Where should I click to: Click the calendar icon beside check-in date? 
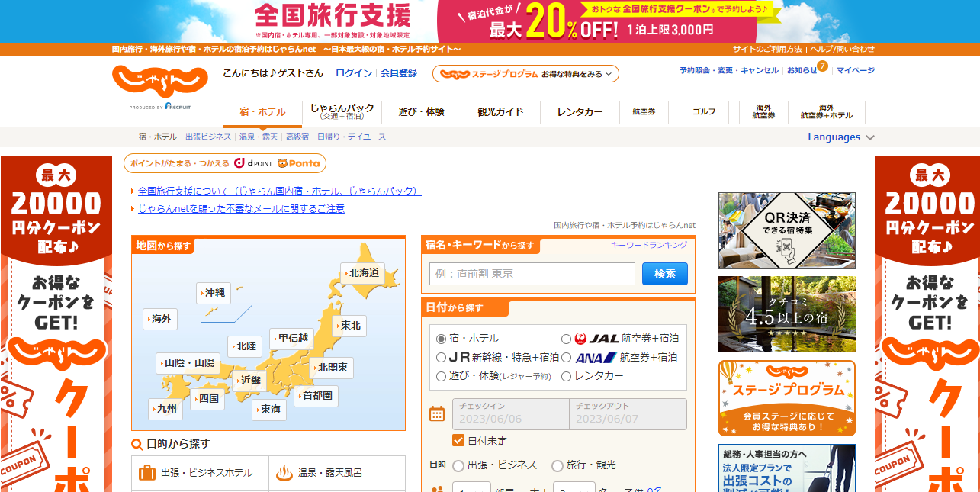click(437, 414)
